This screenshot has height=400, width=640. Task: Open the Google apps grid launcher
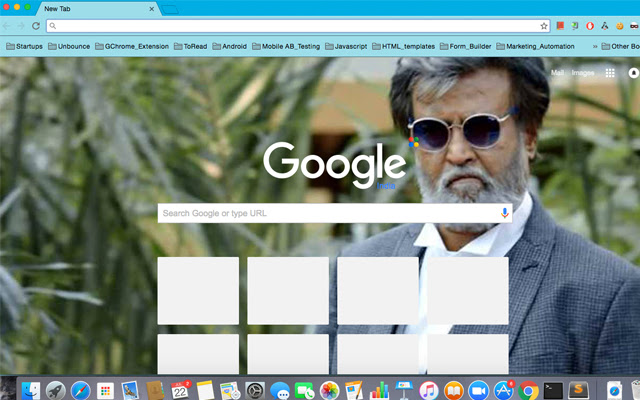coord(610,73)
